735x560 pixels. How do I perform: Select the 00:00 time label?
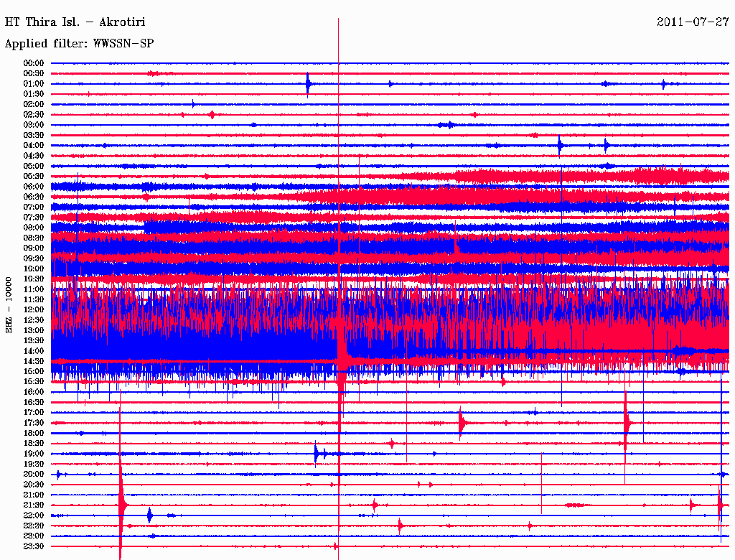click(x=34, y=63)
